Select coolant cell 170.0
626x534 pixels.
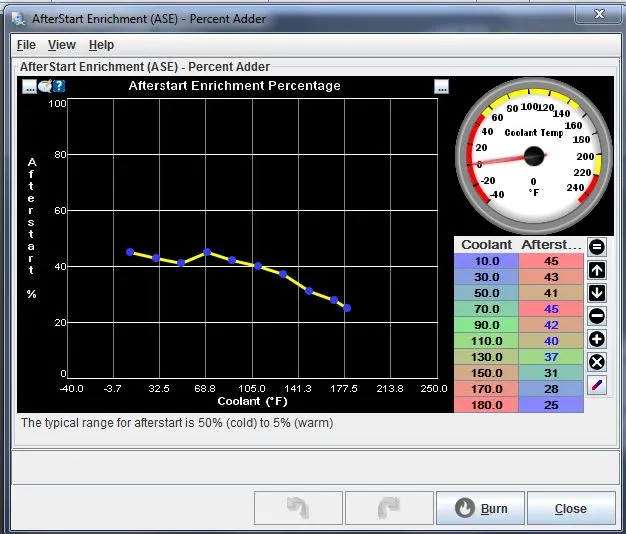pyautogui.click(x=486, y=389)
